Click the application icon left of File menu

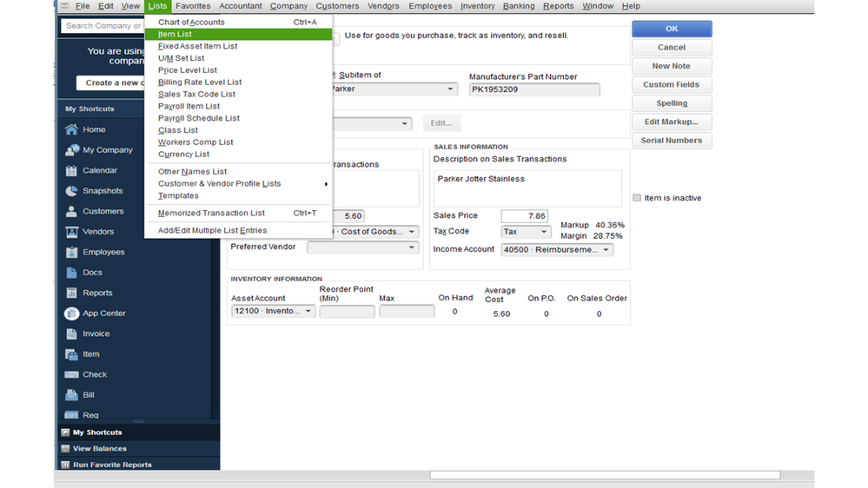65,5
